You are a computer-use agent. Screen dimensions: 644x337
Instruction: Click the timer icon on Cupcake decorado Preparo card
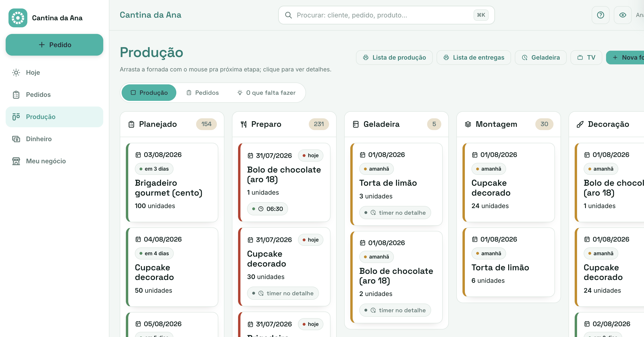[261, 293]
